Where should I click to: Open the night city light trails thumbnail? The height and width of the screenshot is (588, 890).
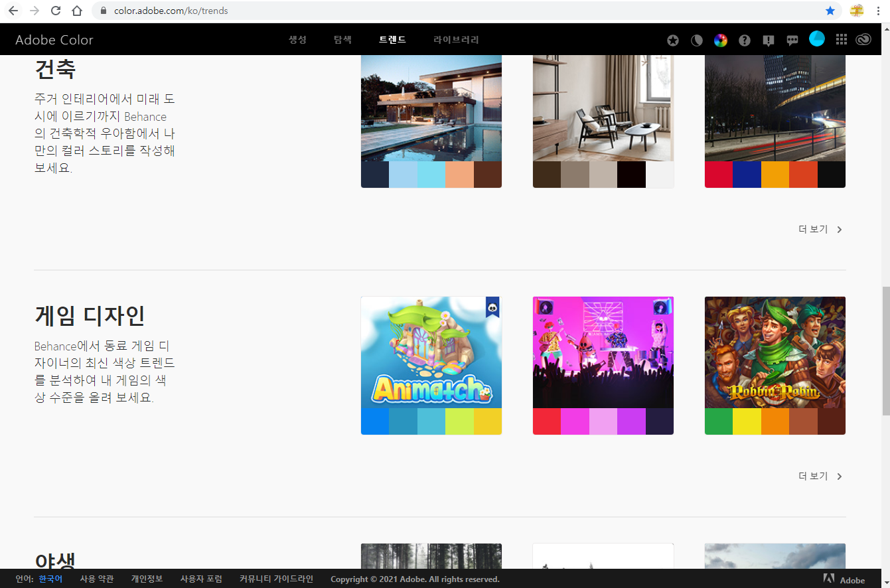click(775, 108)
